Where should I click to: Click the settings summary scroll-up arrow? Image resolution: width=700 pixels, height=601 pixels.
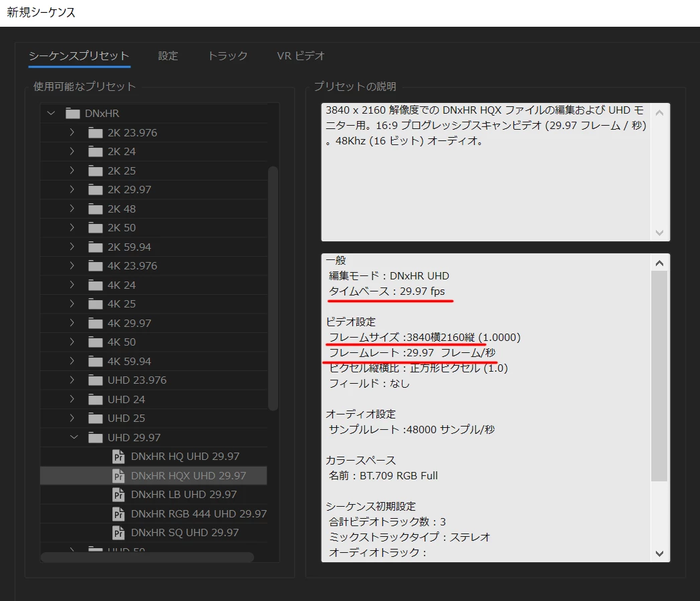[659, 263]
